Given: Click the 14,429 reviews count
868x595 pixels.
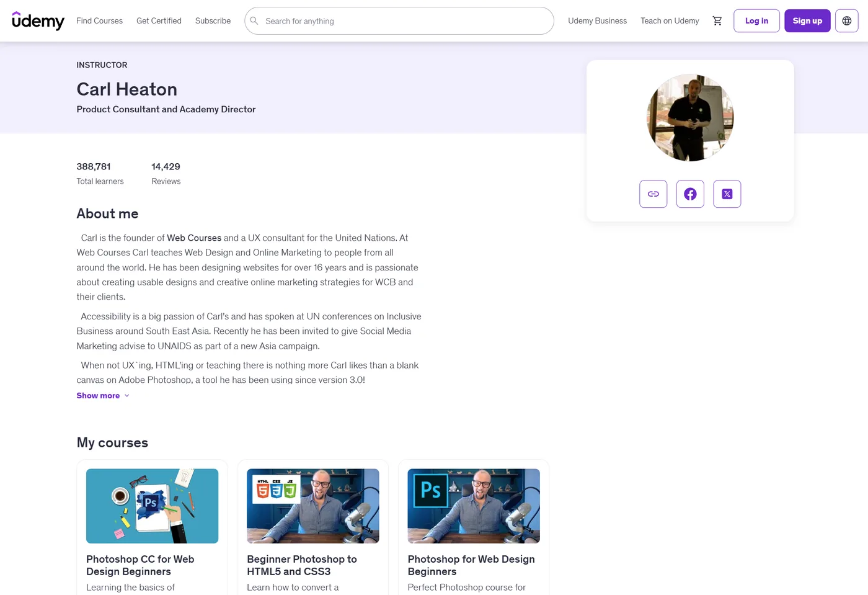Looking at the screenshot, I should coord(166,166).
